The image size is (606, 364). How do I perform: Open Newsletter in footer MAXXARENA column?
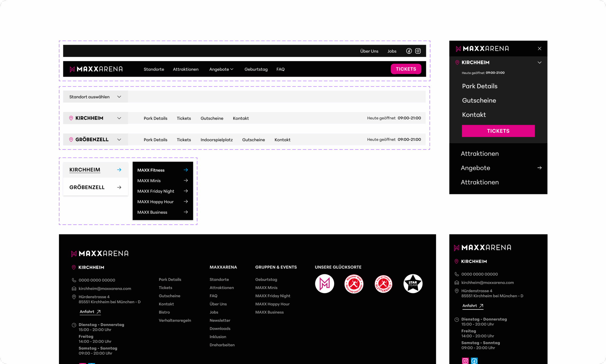(x=220, y=320)
